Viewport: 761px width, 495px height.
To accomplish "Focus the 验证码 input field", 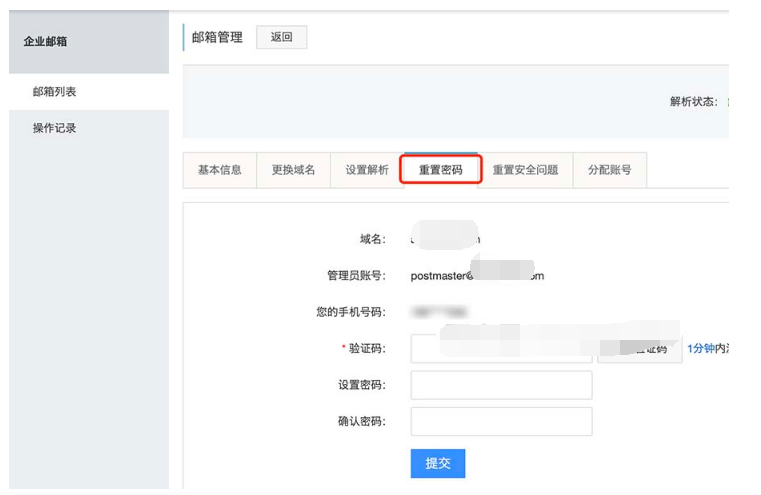I will pos(501,348).
